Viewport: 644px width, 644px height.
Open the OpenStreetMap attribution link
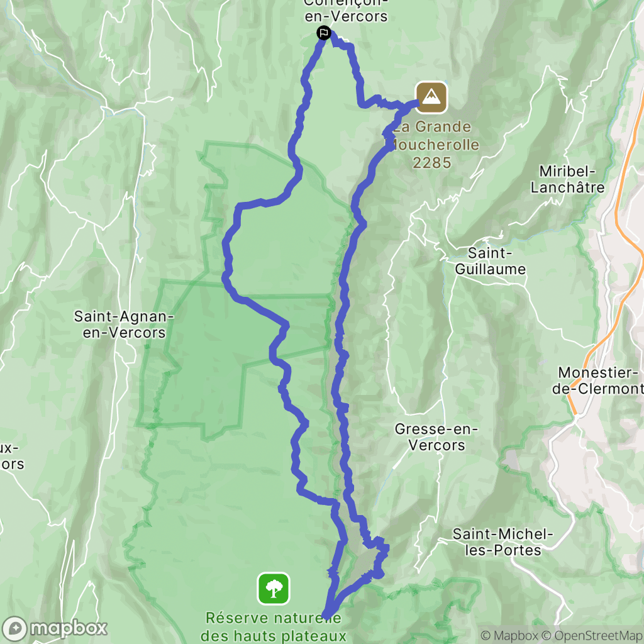(x=592, y=636)
